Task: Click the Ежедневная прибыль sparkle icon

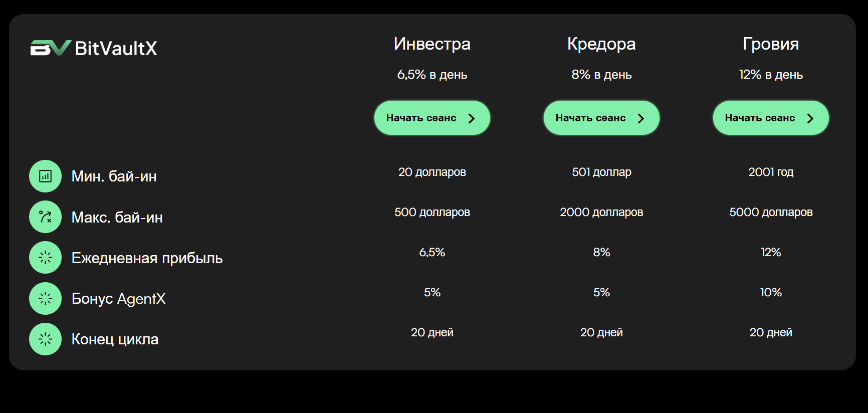Action: tap(46, 258)
